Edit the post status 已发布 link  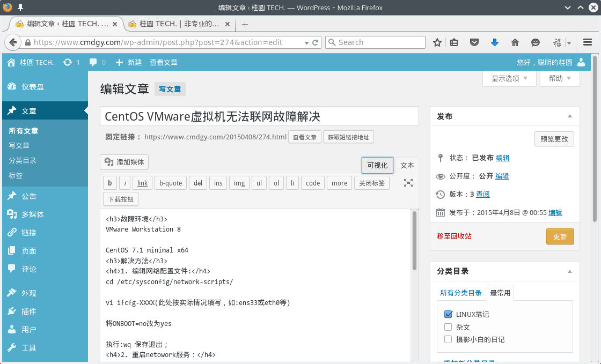click(502, 158)
